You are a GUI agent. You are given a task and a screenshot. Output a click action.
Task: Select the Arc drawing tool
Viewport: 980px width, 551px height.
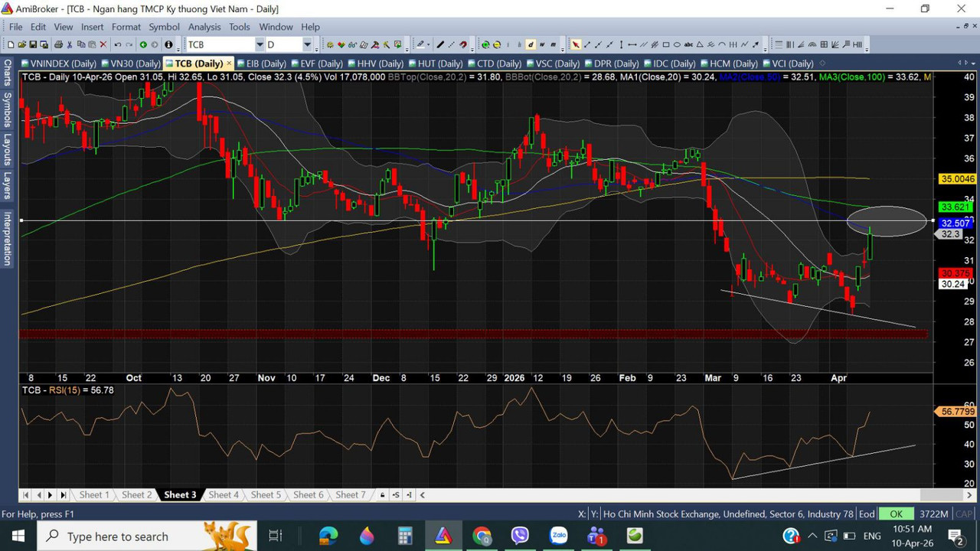(x=722, y=44)
